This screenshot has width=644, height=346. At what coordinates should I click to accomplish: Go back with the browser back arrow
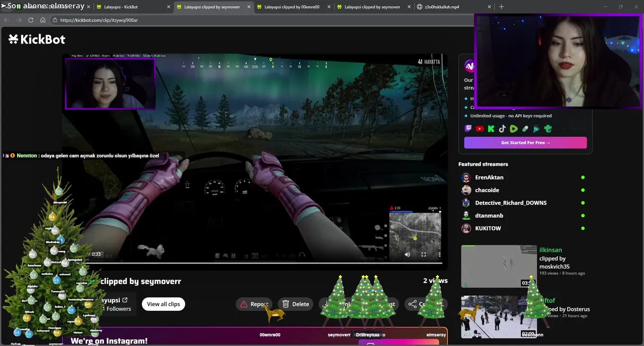point(6,20)
